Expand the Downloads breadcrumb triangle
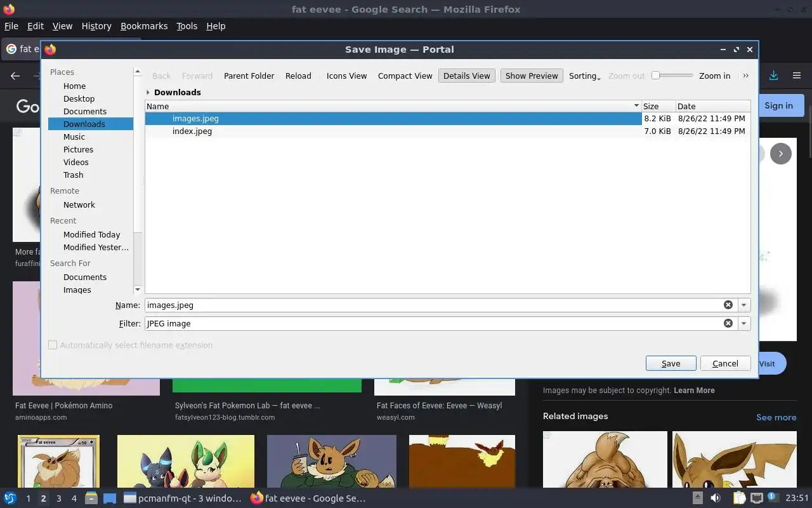The width and height of the screenshot is (812, 508). [148, 93]
